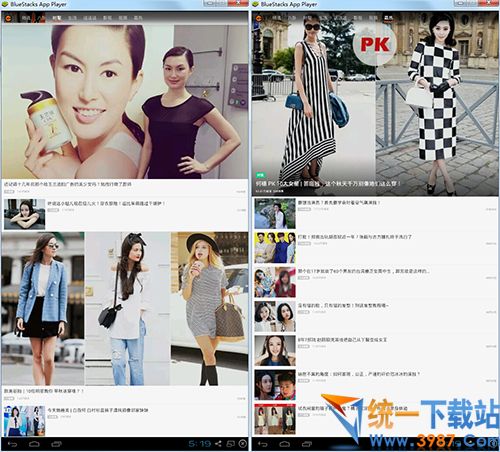
Task: Open recent apps icon in right window's bottom bar
Action: tap(307, 444)
